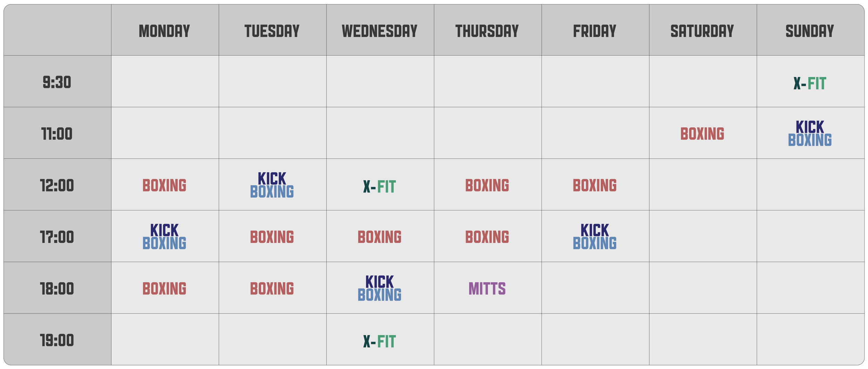Open Friday 17:00 Kick Boxing class

595,237
